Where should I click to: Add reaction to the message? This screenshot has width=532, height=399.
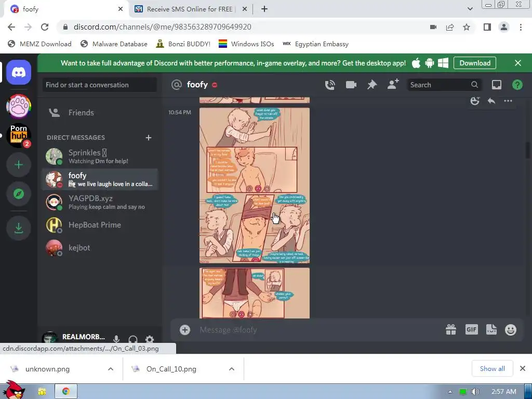pos(475,101)
